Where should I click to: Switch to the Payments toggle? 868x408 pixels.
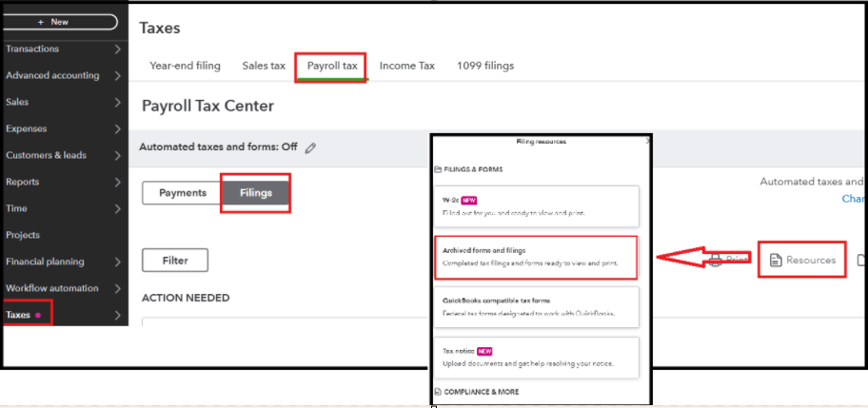coord(182,193)
